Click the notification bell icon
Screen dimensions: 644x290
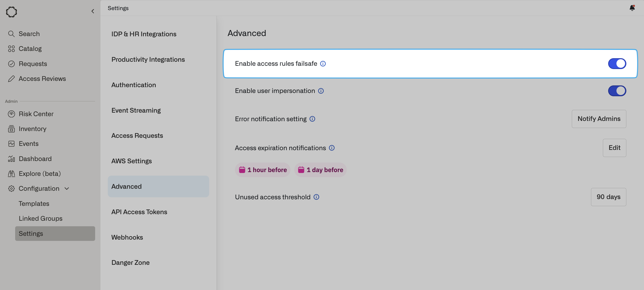coord(632,8)
